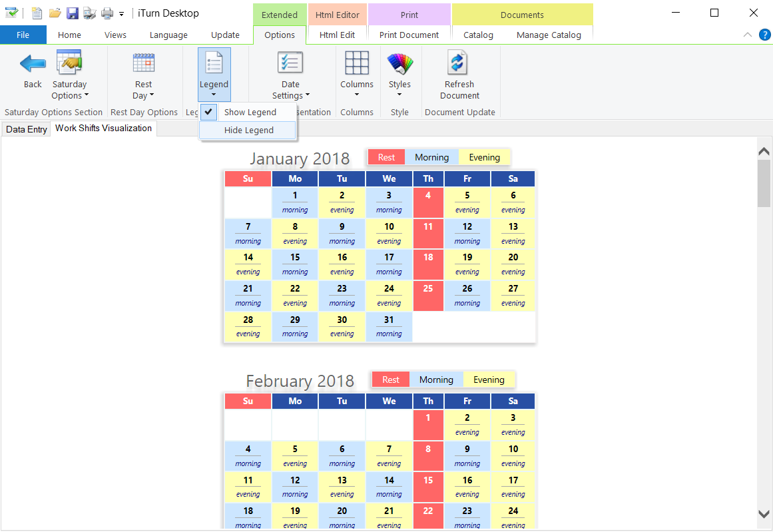Expand the quick access toolbar customize arrow
The width and height of the screenshot is (773, 532).
click(x=121, y=14)
